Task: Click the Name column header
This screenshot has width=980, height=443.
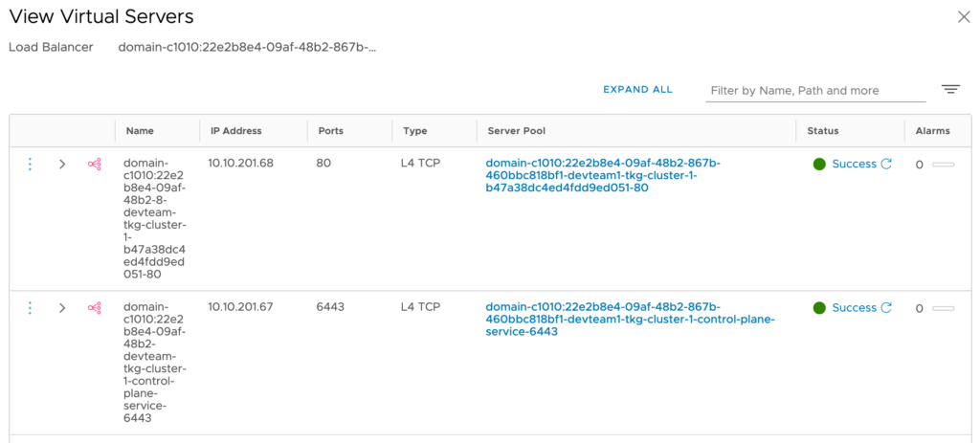Action: (x=140, y=131)
